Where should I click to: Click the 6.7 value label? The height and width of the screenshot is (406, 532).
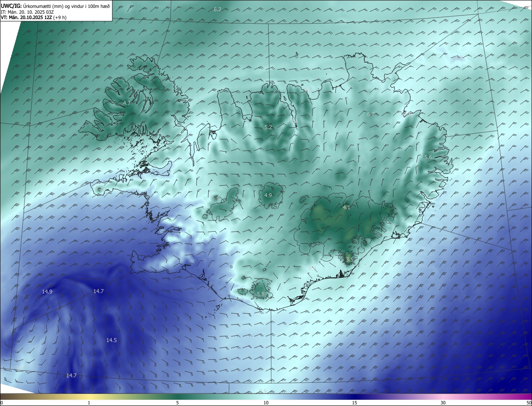pos(371,114)
